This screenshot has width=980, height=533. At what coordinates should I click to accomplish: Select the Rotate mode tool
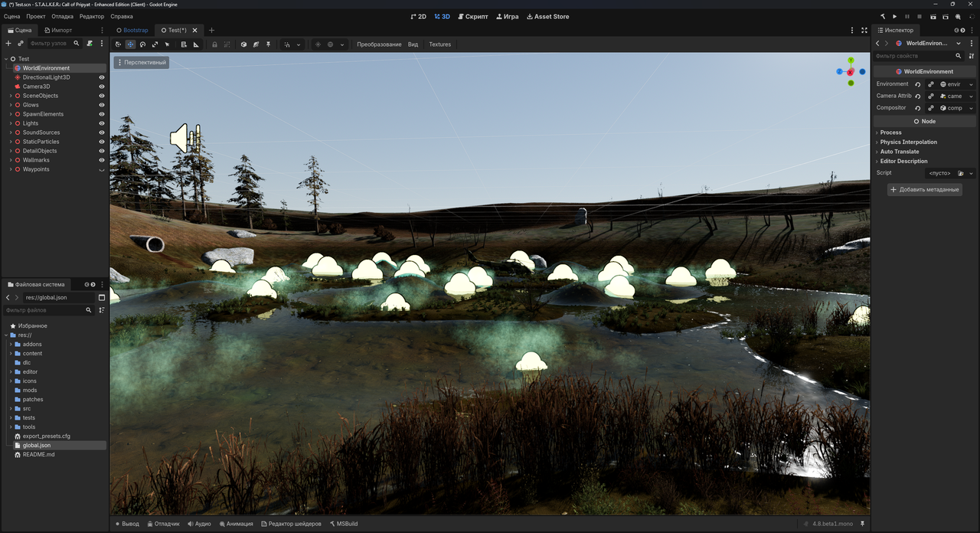point(142,44)
